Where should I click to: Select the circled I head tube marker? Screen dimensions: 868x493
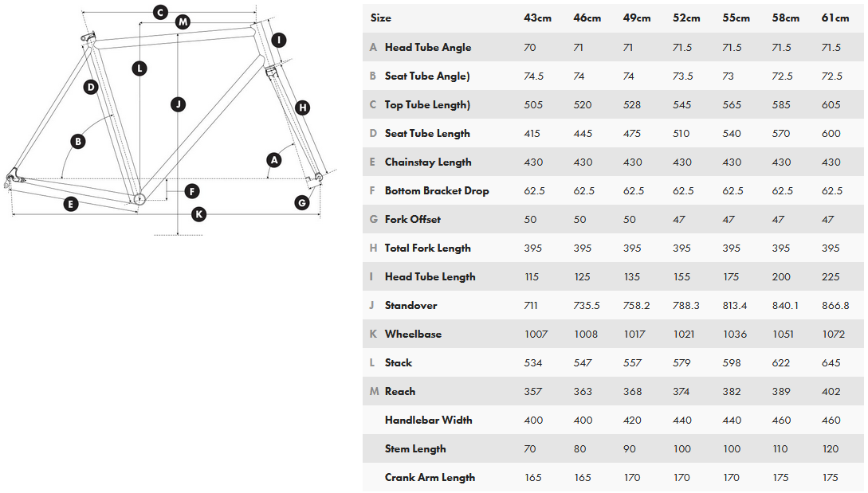coord(278,40)
